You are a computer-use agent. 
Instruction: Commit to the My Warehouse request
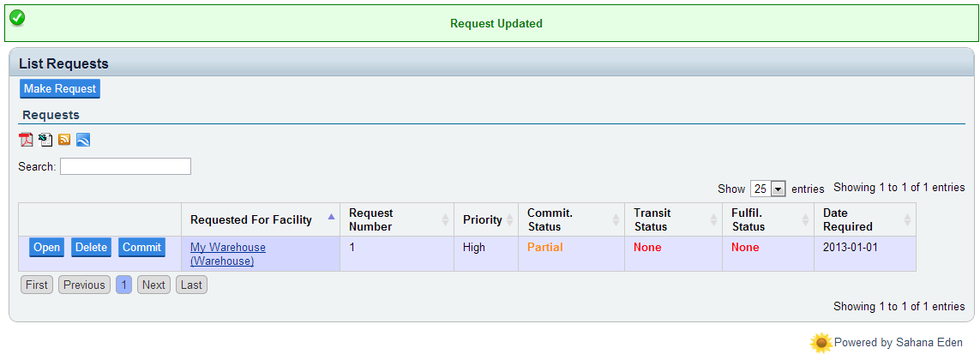tap(141, 248)
